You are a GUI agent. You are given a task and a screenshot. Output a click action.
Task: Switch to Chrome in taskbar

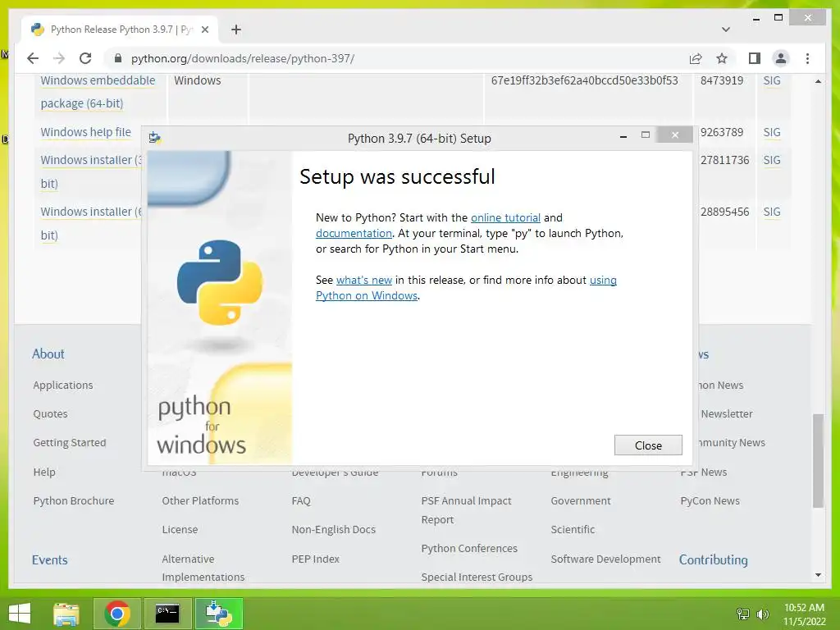click(x=117, y=614)
